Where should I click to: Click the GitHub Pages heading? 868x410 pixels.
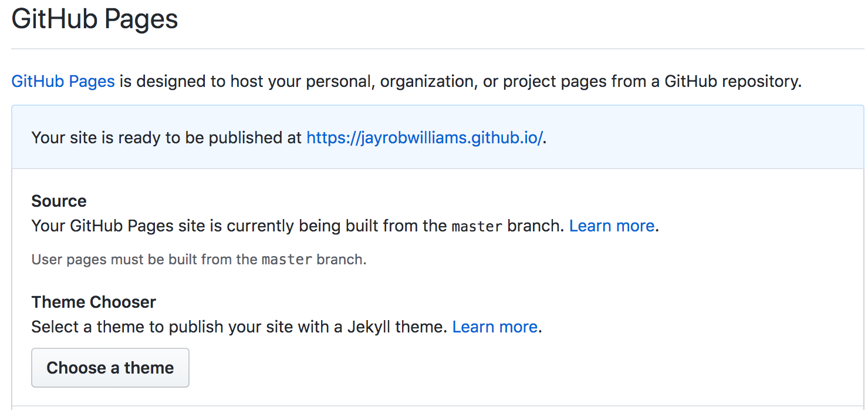click(94, 19)
